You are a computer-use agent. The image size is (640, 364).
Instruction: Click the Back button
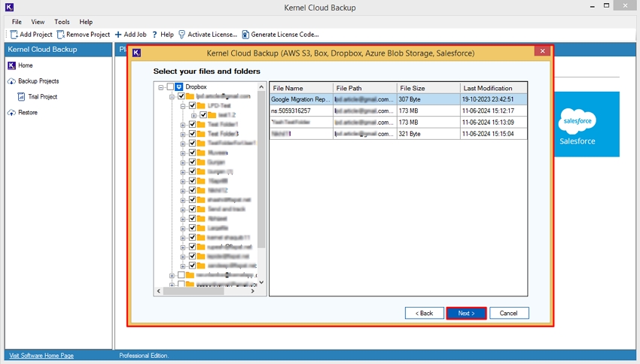pos(425,313)
